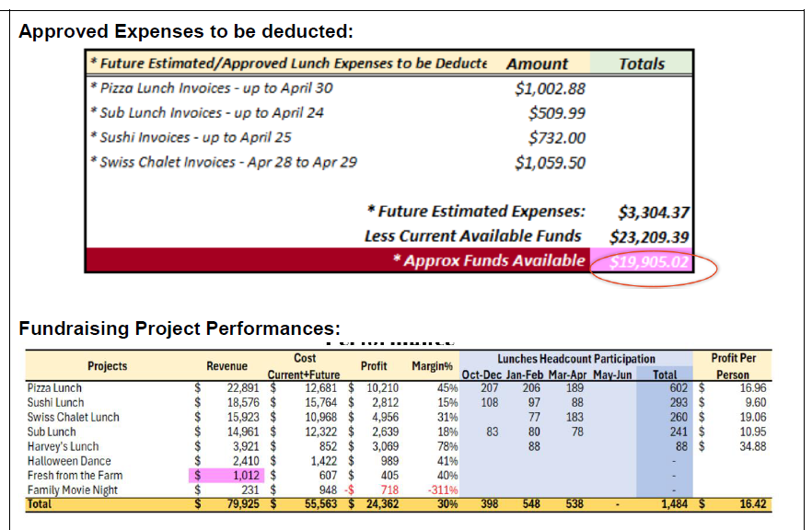Click the 'Approved Expenses to be deducted' heading
Screen dimensions: 812x530
[186, 31]
